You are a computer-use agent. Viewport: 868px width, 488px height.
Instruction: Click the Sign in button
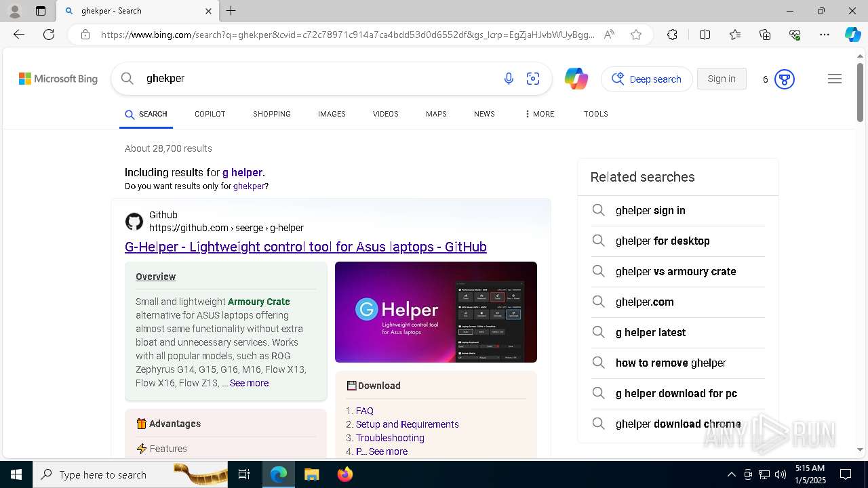pos(722,79)
